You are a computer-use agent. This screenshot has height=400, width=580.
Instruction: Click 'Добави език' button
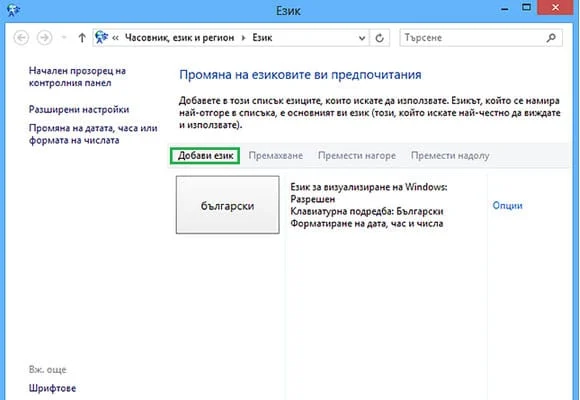[205, 156]
